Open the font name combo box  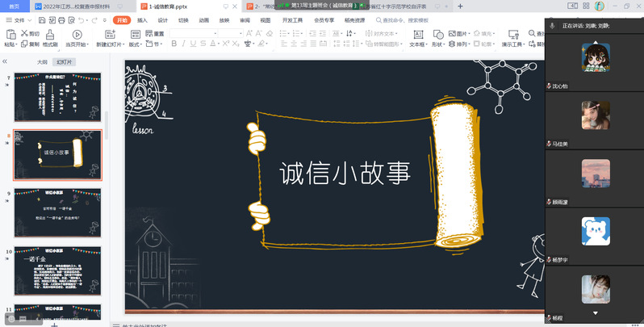[194, 33]
